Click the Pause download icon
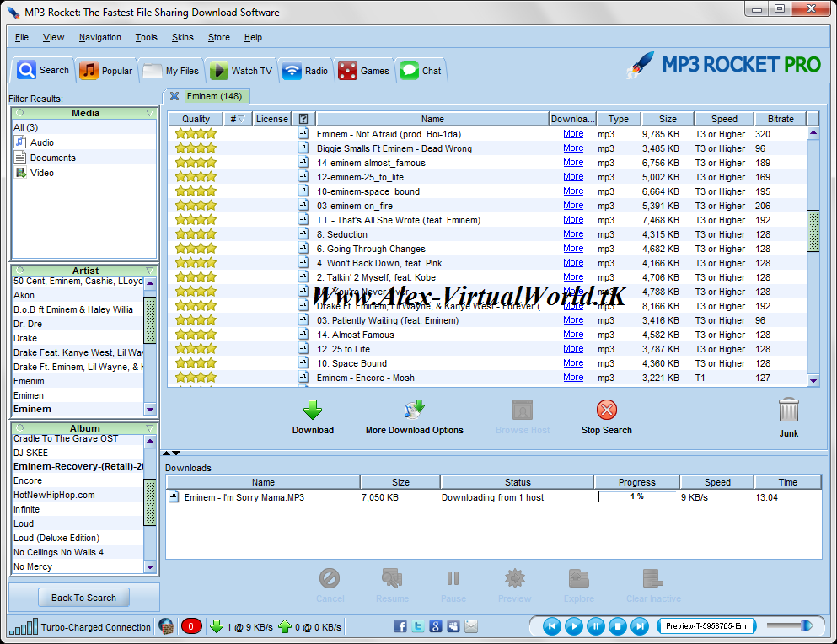This screenshot has width=837, height=644. coord(453,578)
